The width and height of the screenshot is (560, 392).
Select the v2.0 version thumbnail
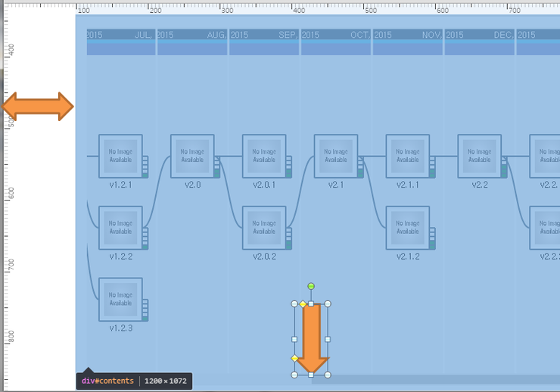(x=192, y=156)
